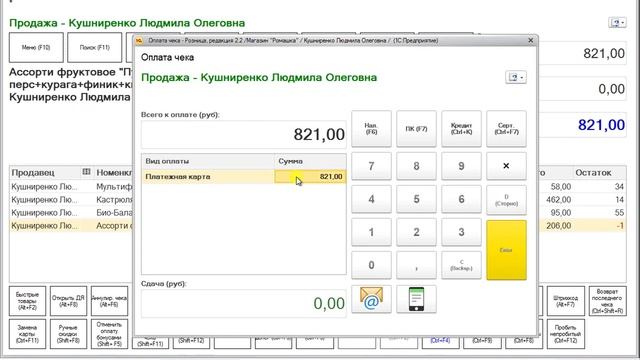The image size is (640, 360).
Task: Tap digit 2 on the keypad
Action: click(x=416, y=232)
